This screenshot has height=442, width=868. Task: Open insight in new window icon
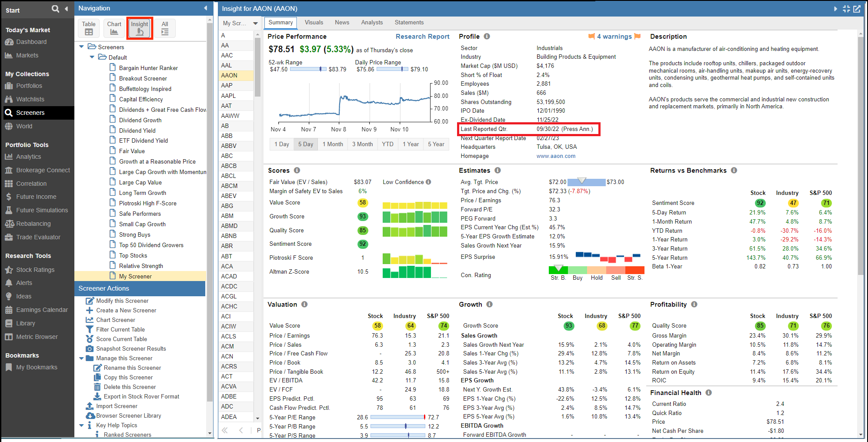point(857,9)
